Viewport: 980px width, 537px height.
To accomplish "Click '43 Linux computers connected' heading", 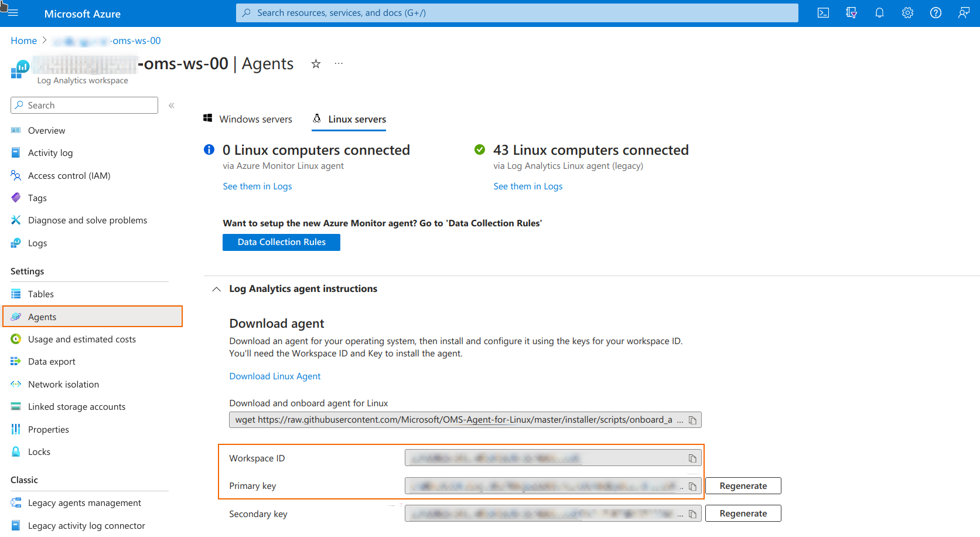I will [x=590, y=150].
